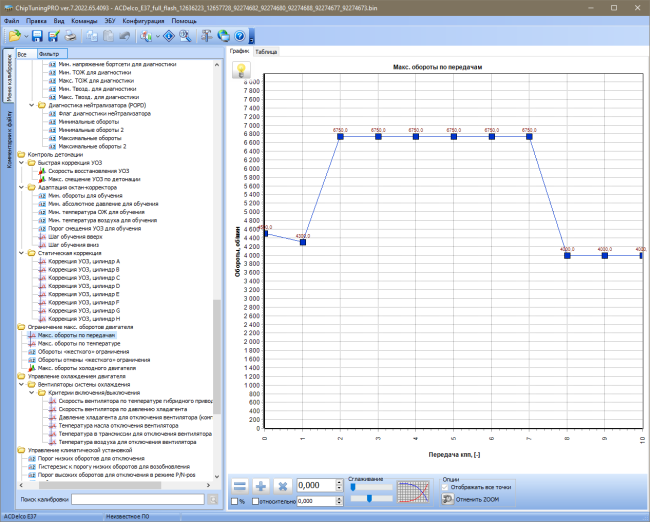The width and height of the screenshot is (650, 522).
Task: Open the Вид menu
Action: coord(59,21)
